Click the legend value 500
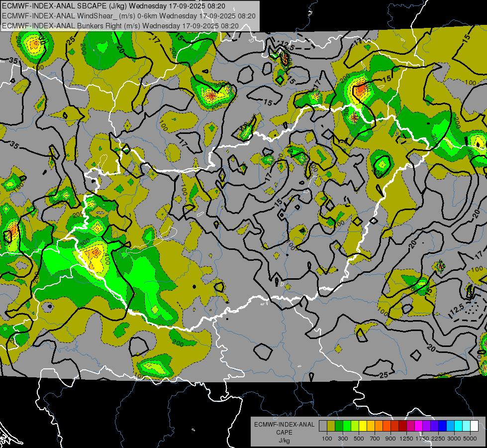 (359, 439)
